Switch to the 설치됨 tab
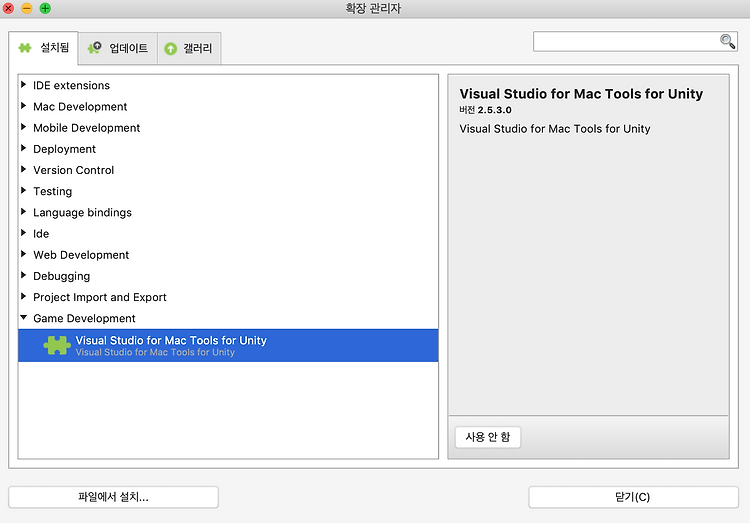This screenshot has width=750, height=523. [44, 48]
